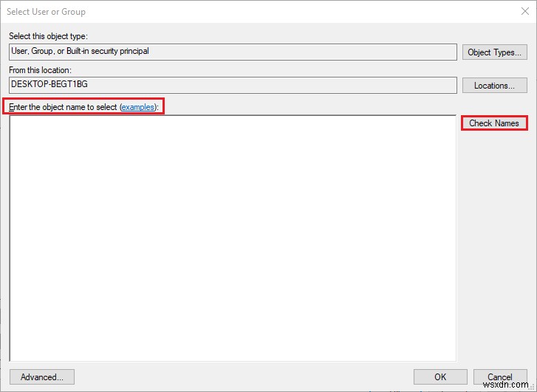Click the 'Select this object type' label

[48, 36]
